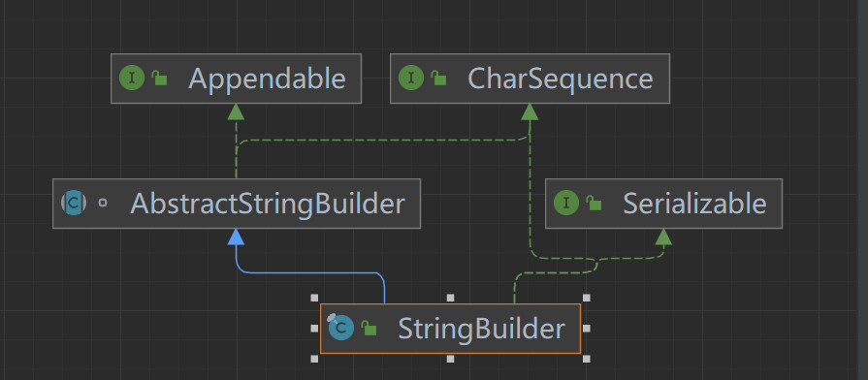The width and height of the screenshot is (868, 380).
Task: Click the green lock icon beside Serializable
Action: pos(595,203)
